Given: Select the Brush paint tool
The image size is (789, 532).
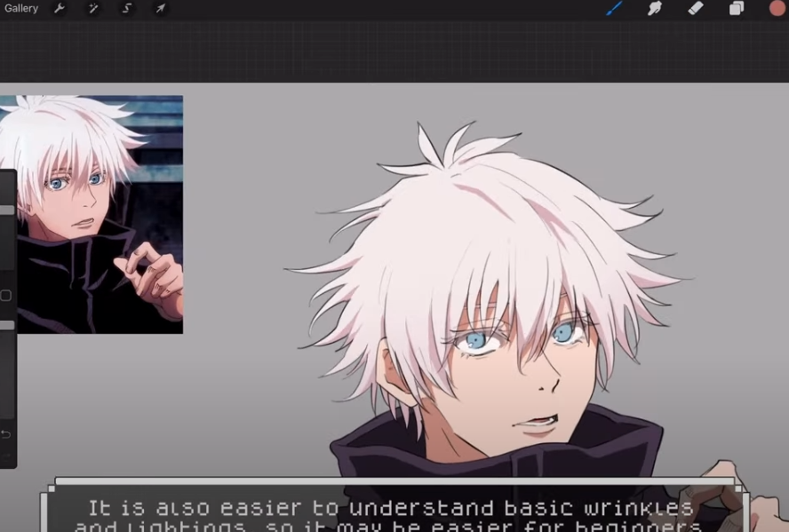Looking at the screenshot, I should [614, 9].
